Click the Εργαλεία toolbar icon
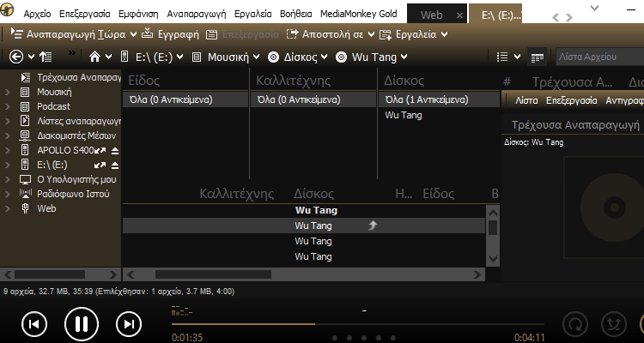 pyautogui.click(x=386, y=34)
